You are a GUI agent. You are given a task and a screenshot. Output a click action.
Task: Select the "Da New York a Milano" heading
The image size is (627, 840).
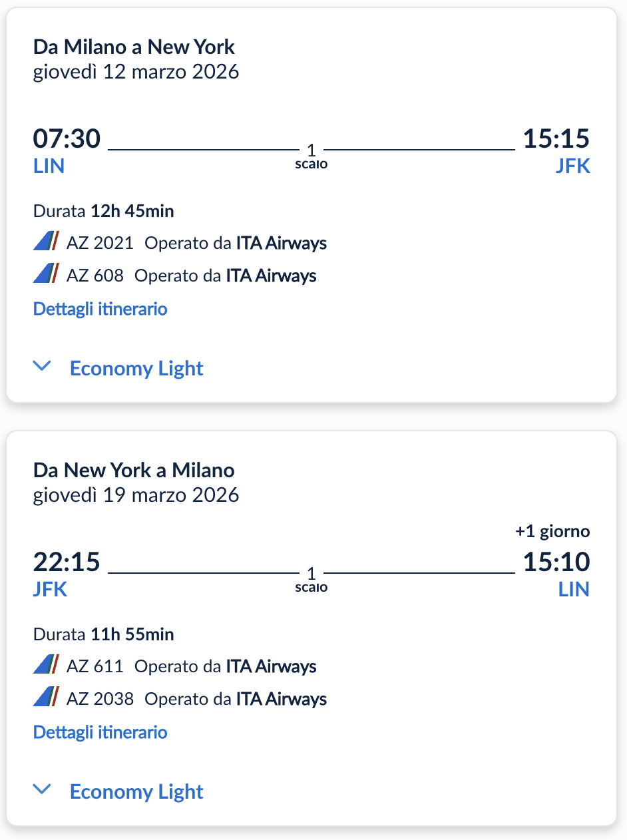(x=134, y=471)
